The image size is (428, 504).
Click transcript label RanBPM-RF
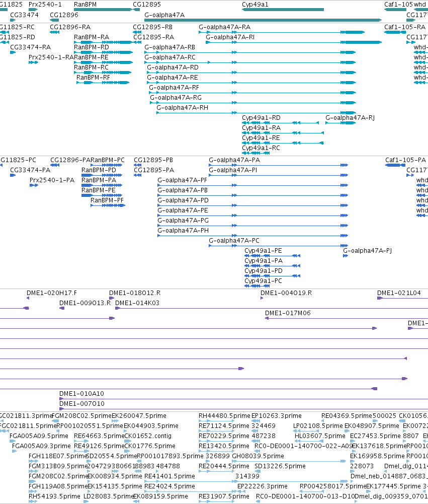93,78
